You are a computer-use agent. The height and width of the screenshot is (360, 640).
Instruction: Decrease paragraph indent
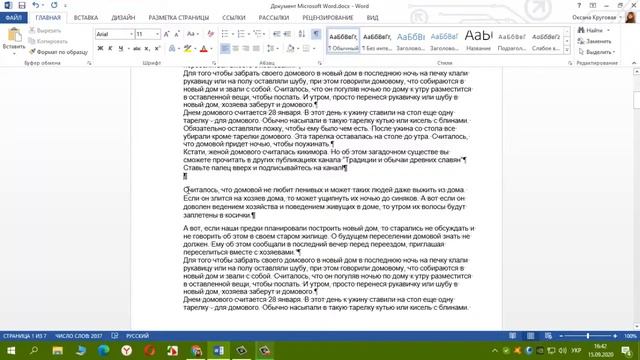click(277, 34)
